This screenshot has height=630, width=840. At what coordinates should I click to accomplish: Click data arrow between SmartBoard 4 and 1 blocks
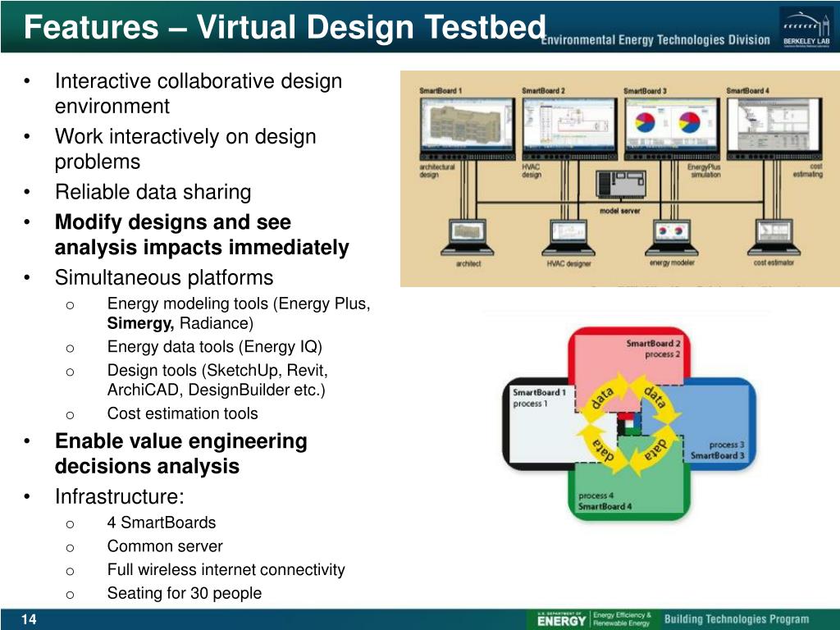[x=602, y=449]
